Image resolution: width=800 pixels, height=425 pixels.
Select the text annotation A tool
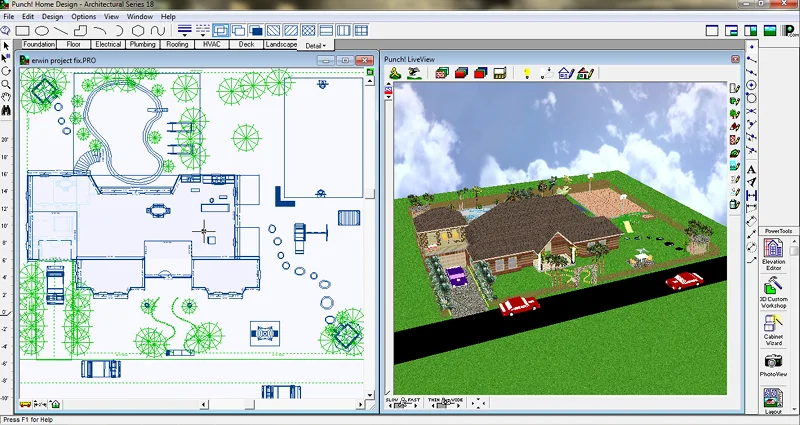point(751,170)
